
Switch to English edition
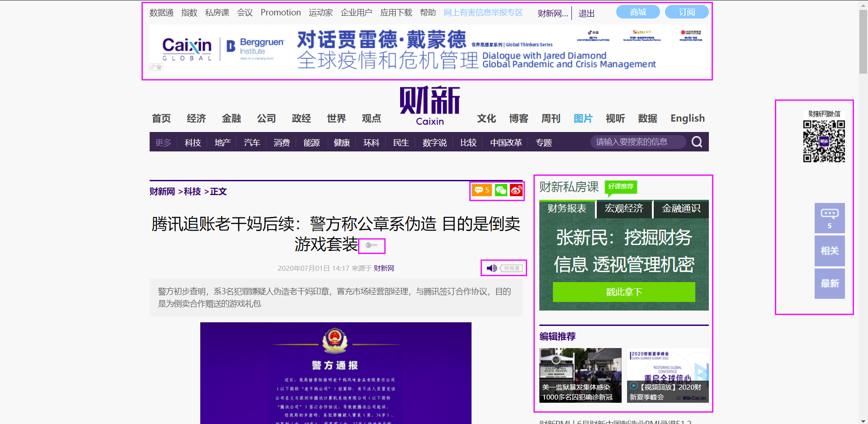tap(688, 118)
